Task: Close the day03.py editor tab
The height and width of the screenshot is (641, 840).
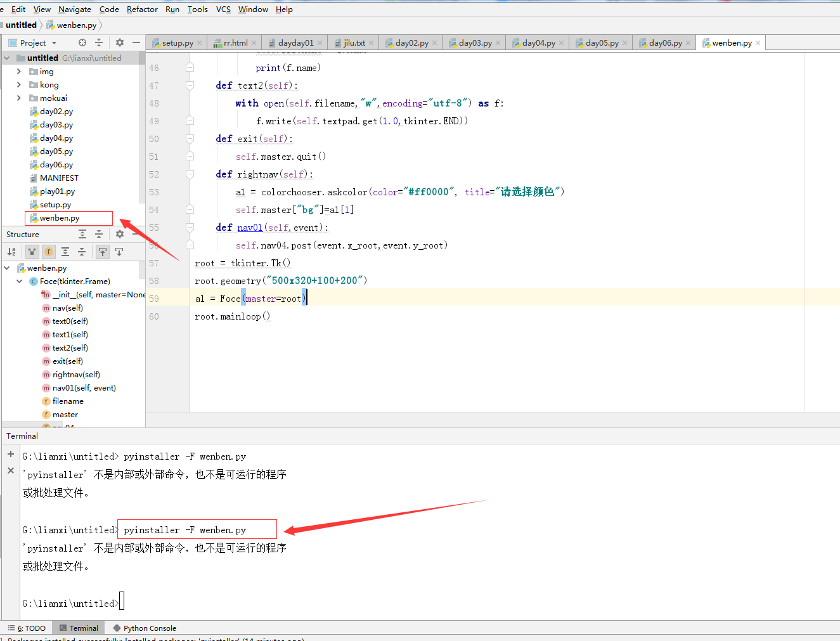Action: [498, 43]
